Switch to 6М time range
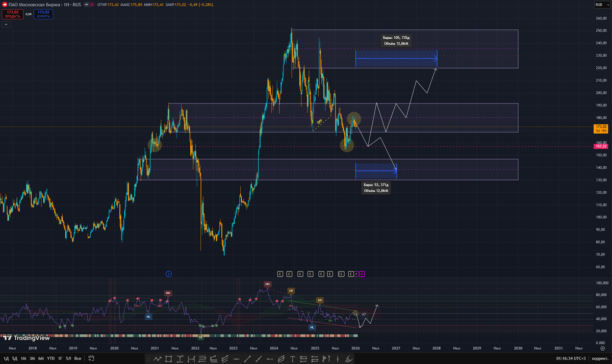Screen dimensions: 612x364 pos(40,358)
